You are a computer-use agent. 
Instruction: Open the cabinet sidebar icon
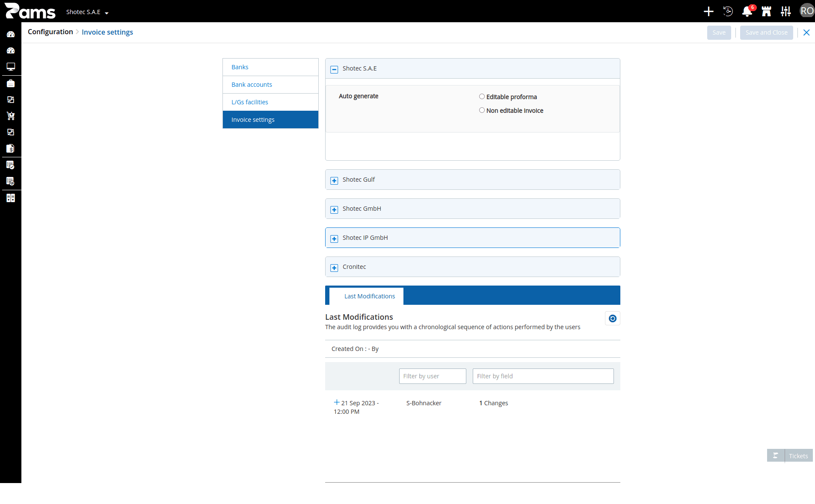pos(11,198)
